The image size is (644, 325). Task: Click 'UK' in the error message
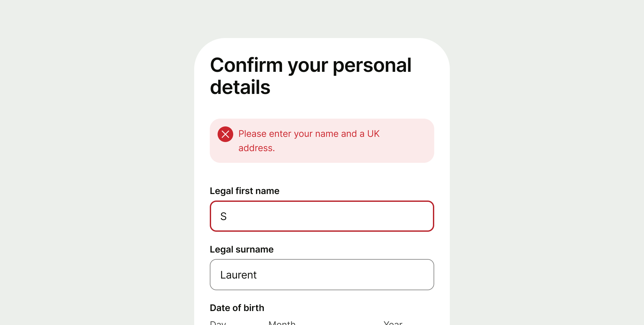pos(373,134)
